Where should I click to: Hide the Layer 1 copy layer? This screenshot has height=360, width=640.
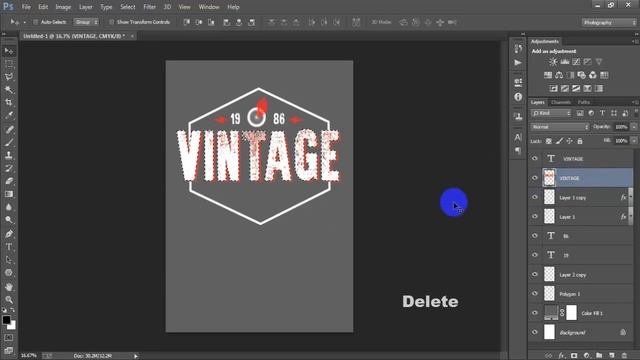[535, 197]
